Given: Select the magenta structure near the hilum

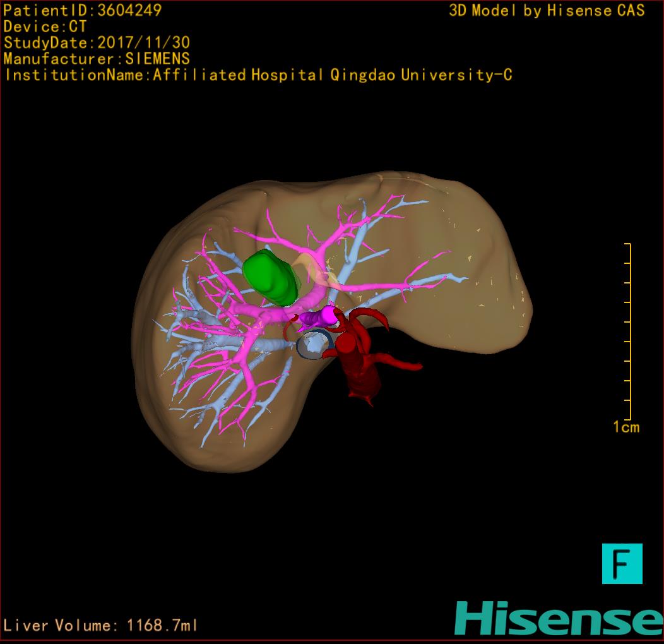Looking at the screenshot, I should [x=319, y=316].
